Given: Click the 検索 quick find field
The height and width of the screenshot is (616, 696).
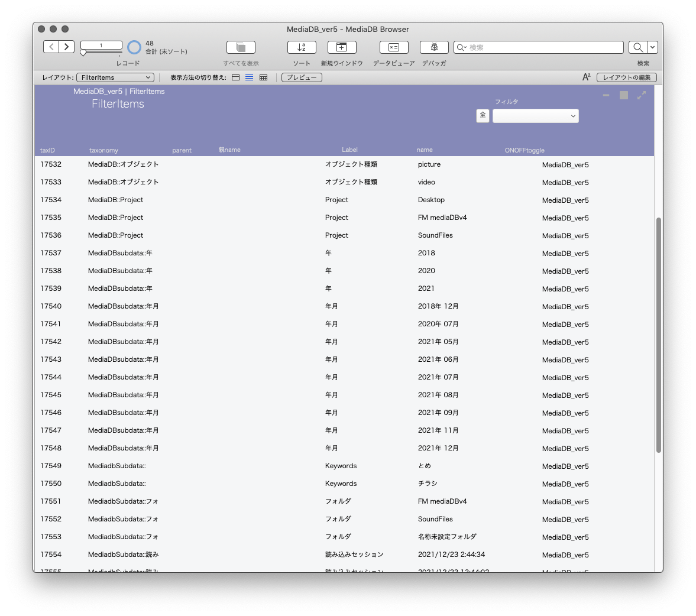Looking at the screenshot, I should [x=539, y=47].
